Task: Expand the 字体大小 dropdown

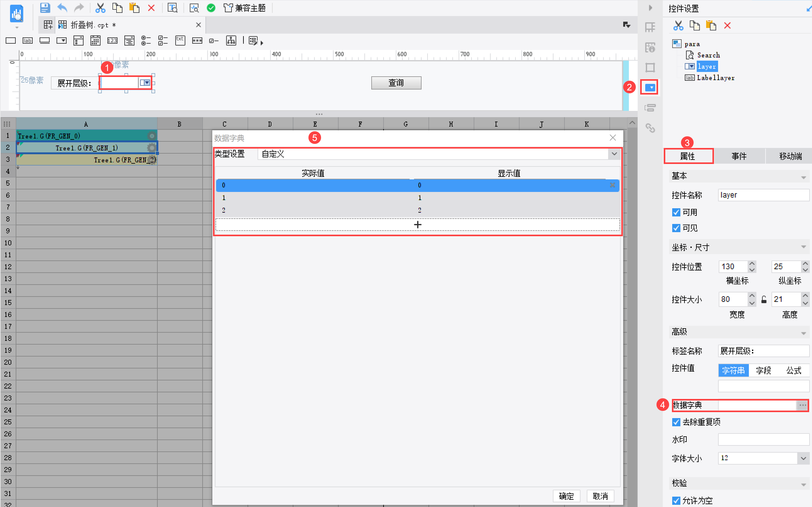Action: pyautogui.click(x=803, y=458)
